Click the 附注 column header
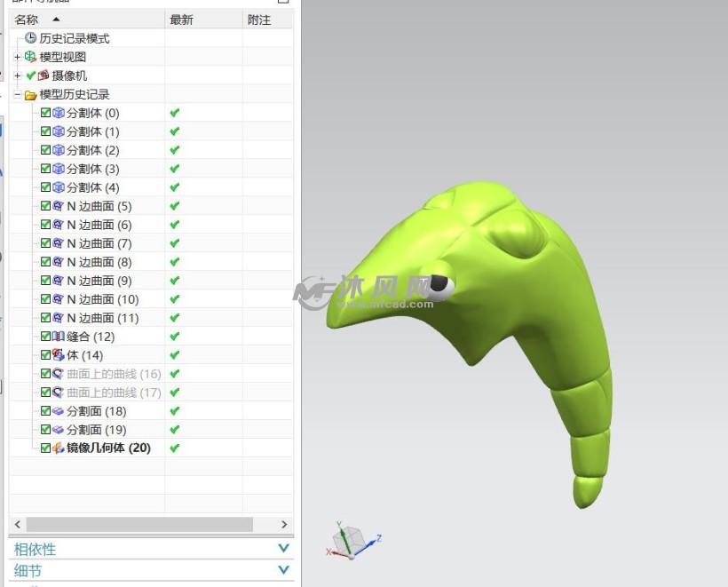The width and height of the screenshot is (728, 587). (x=268, y=20)
